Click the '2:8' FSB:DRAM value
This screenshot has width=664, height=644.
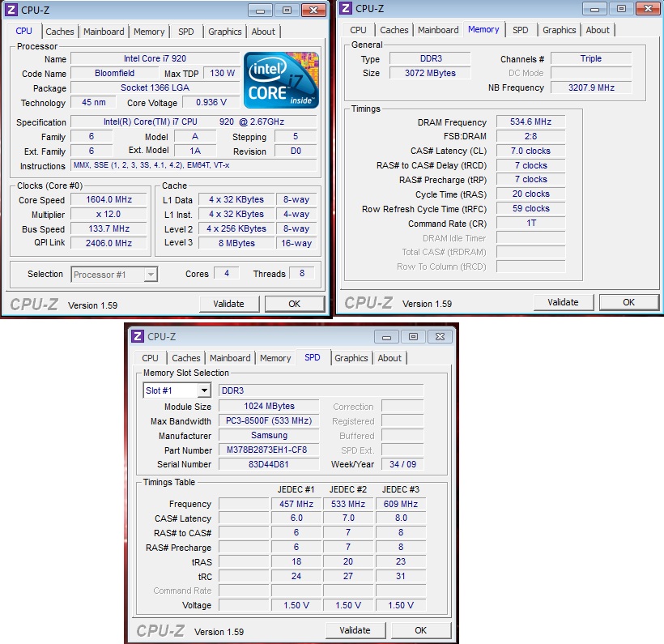click(x=530, y=136)
